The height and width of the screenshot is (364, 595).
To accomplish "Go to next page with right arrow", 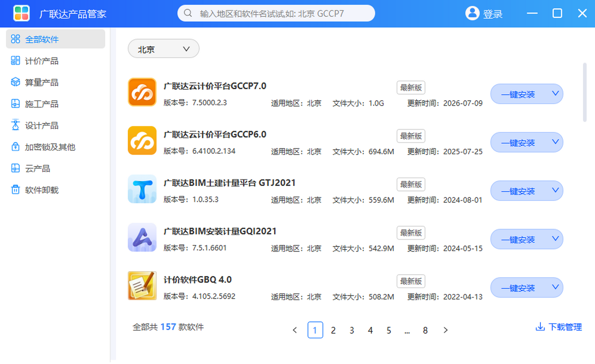I will (445, 330).
